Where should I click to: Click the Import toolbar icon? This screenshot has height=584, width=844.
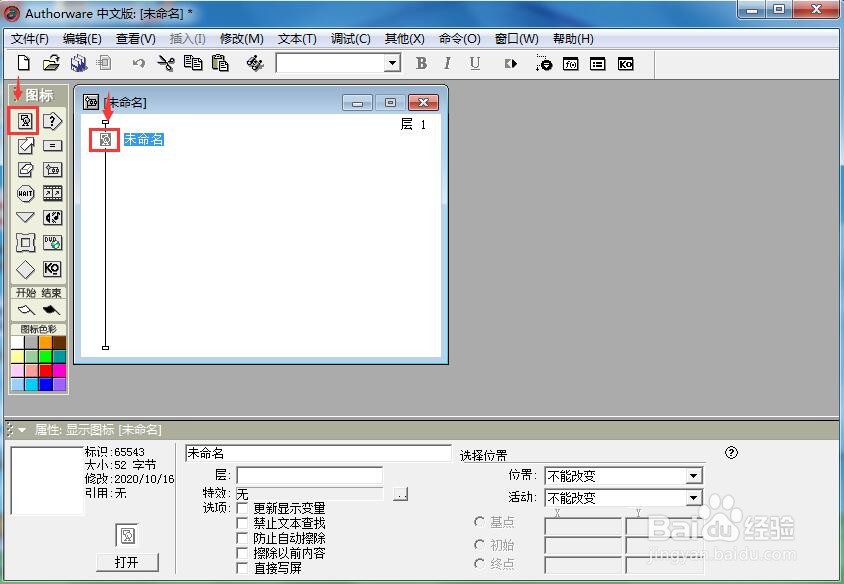pos(104,64)
